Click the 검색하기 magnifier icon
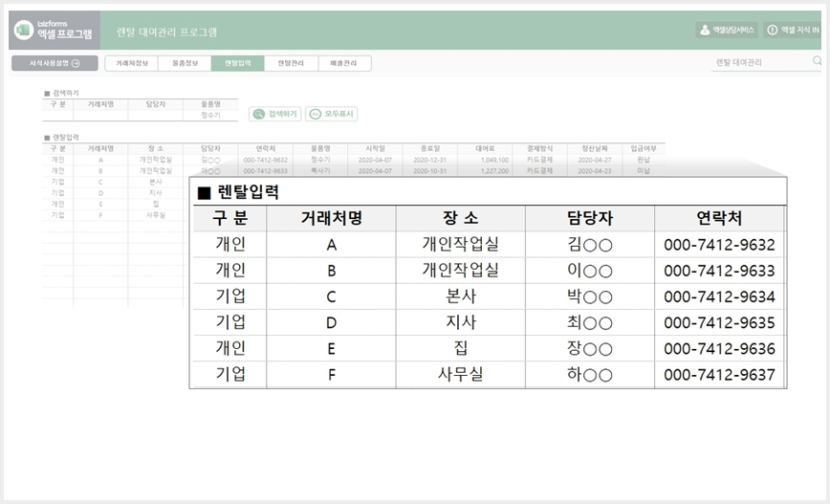Viewport: 830px width, 504px height. click(258, 114)
